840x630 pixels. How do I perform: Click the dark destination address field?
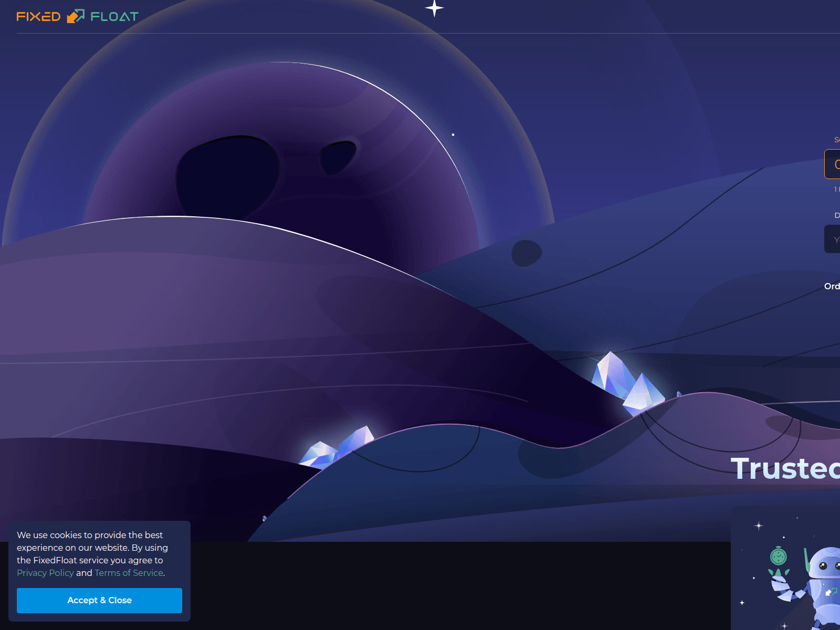coord(833,239)
